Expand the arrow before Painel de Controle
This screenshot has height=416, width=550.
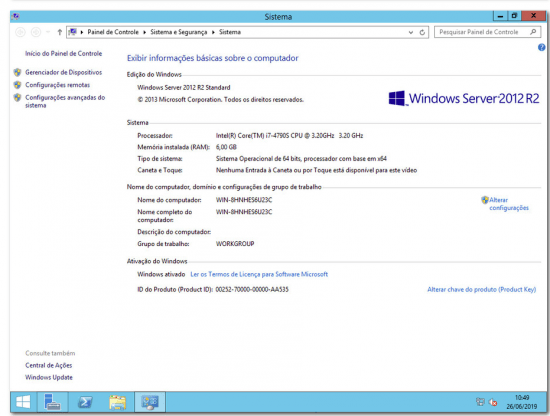click(x=82, y=32)
